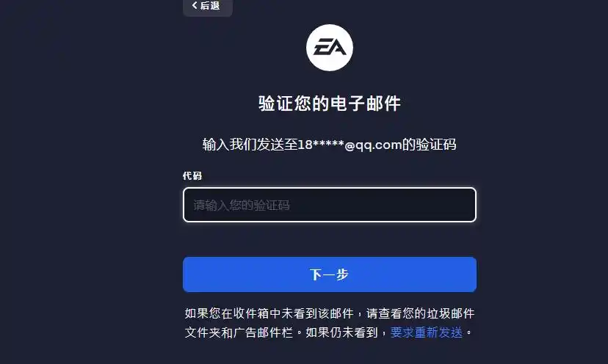Click the 验证您的电子邮件 heading
The width and height of the screenshot is (608, 364).
pos(330,103)
